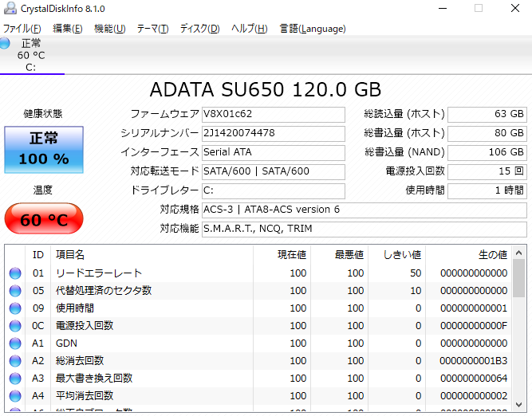Click the power-on count value 15 回
This screenshot has height=416, width=532.
[487, 172]
